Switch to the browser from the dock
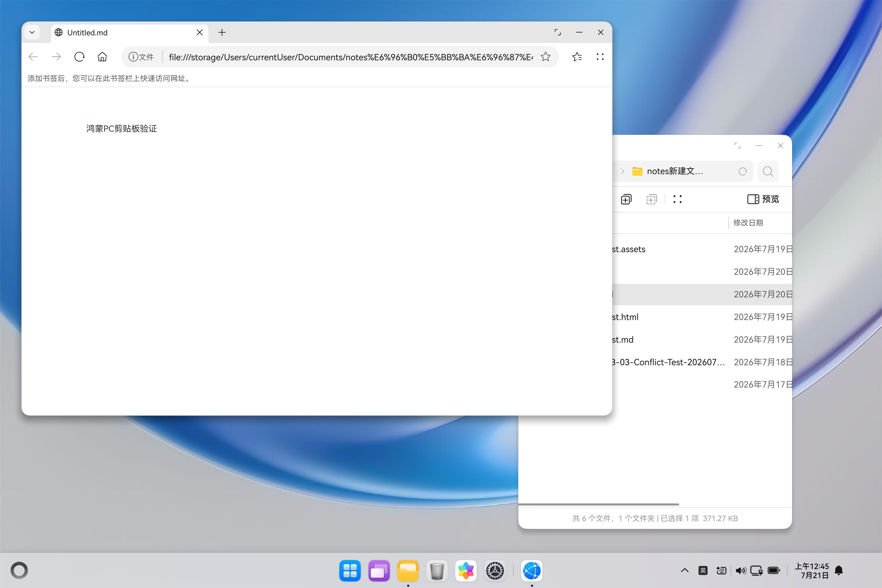882x588 pixels. [532, 571]
